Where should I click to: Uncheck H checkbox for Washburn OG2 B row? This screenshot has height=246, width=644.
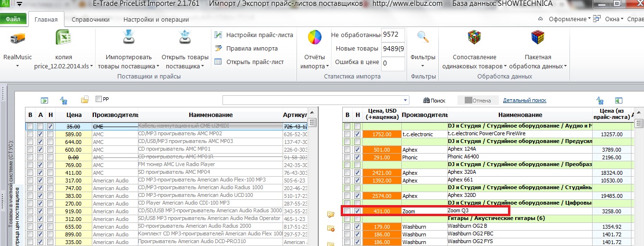pos(357,227)
